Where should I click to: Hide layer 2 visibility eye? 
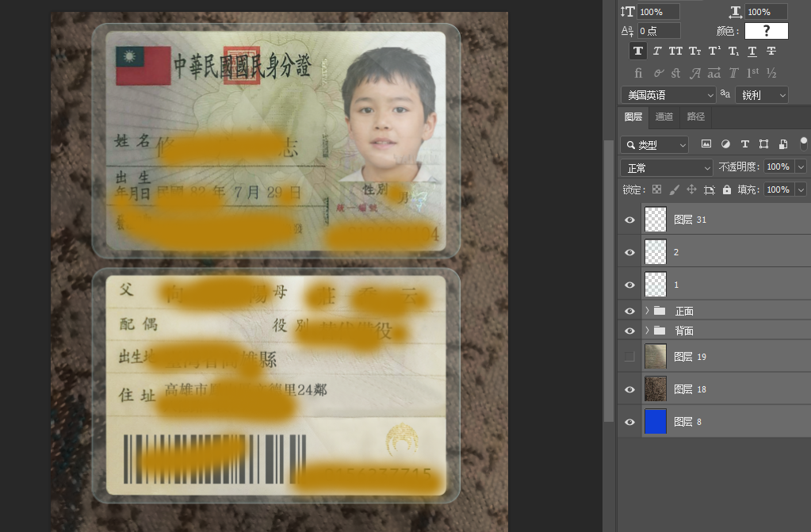click(629, 253)
